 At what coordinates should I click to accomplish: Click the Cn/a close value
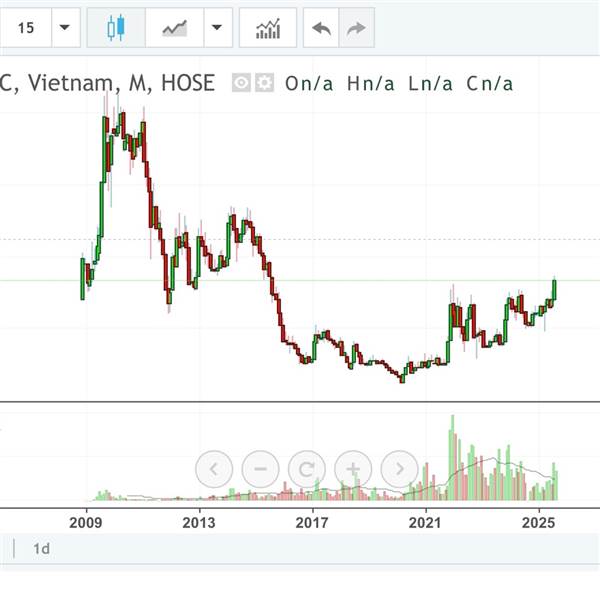[x=490, y=83]
